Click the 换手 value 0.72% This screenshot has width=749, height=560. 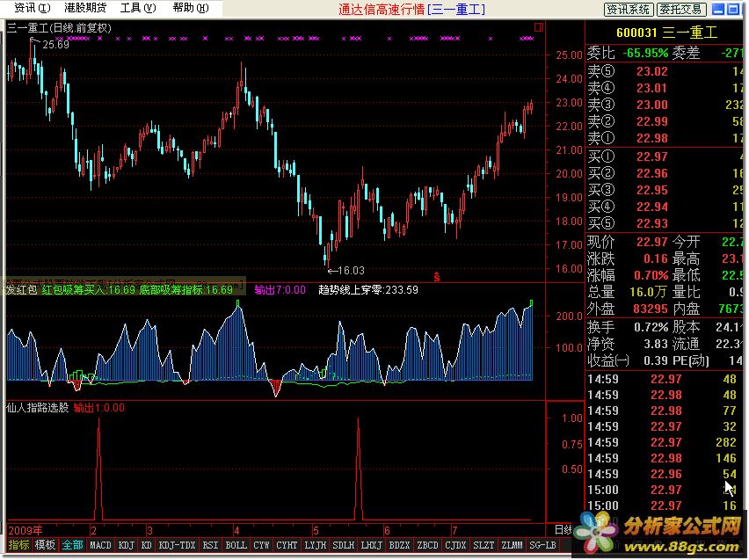tap(651, 327)
